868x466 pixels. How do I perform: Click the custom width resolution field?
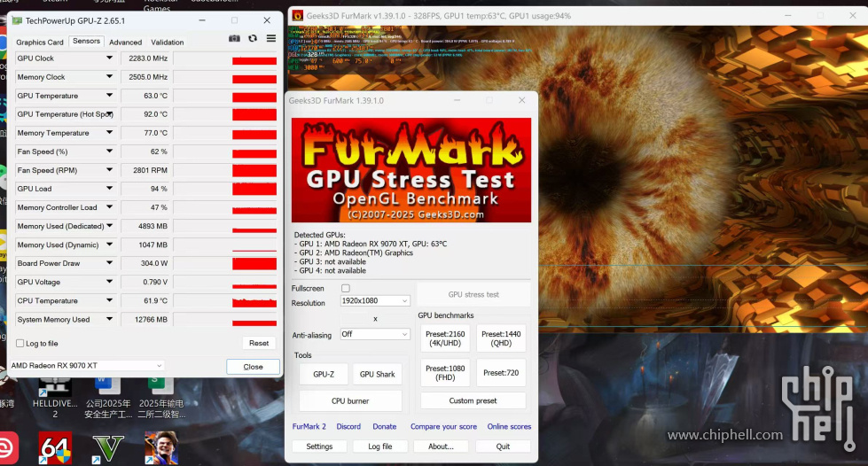[x=355, y=319]
